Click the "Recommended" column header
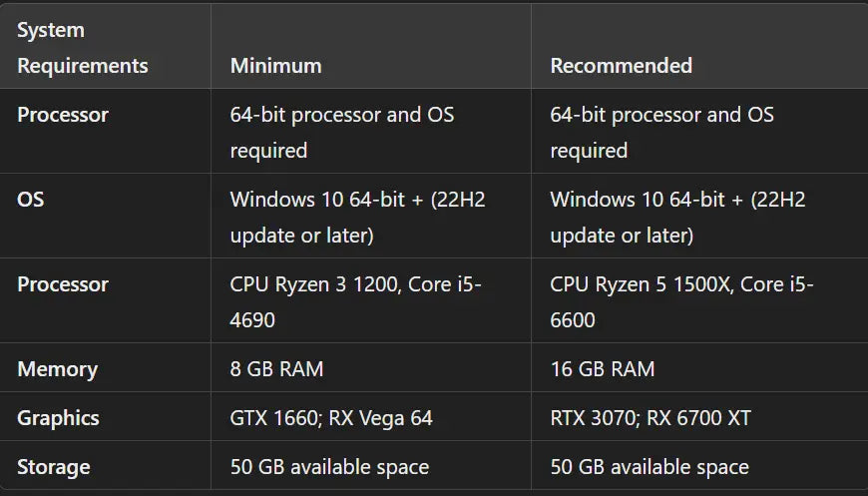 click(x=621, y=66)
